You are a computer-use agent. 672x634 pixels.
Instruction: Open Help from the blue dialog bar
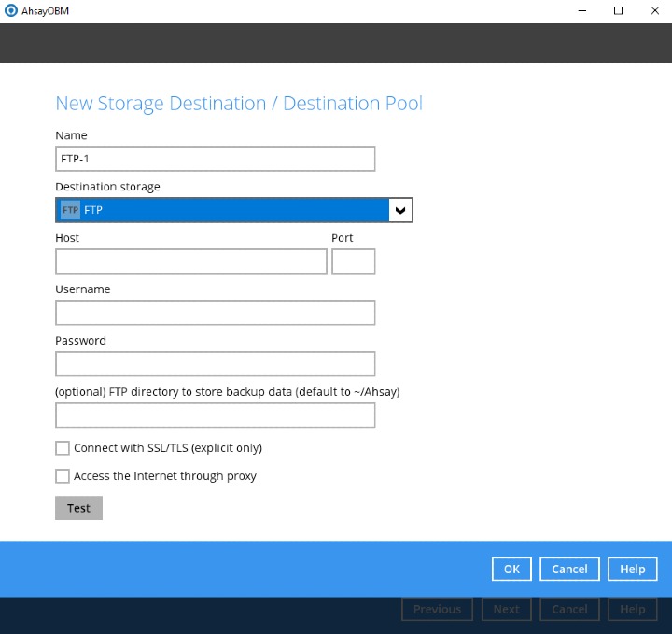[633, 569]
